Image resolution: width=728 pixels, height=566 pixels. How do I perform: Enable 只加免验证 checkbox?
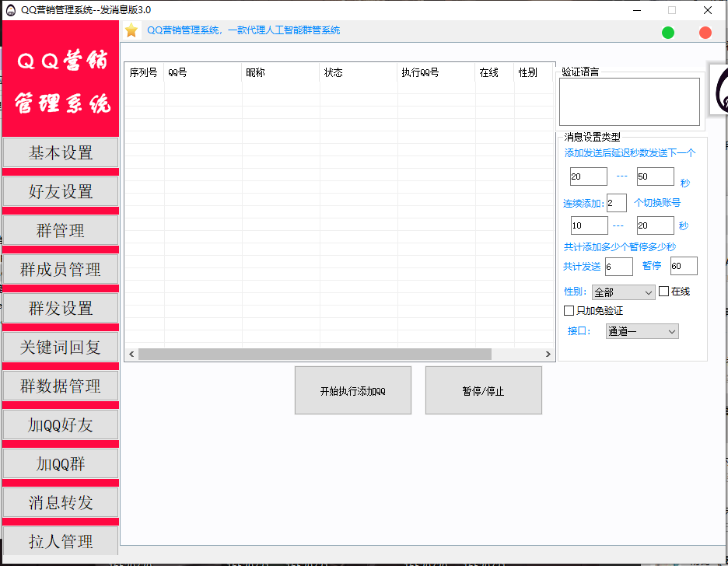click(569, 310)
